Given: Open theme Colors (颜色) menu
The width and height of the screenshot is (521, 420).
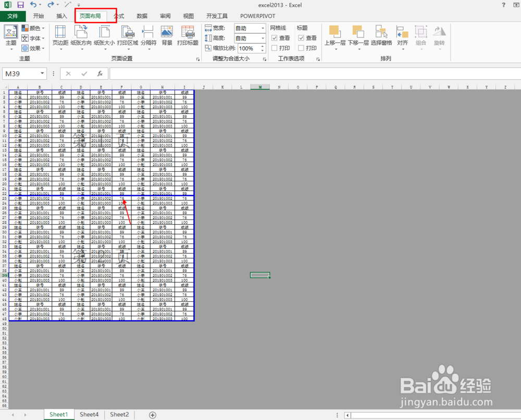Looking at the screenshot, I should point(33,28).
